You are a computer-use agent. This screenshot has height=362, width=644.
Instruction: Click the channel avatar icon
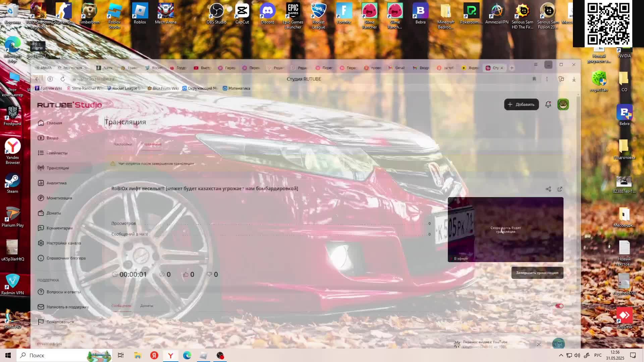[563, 105]
